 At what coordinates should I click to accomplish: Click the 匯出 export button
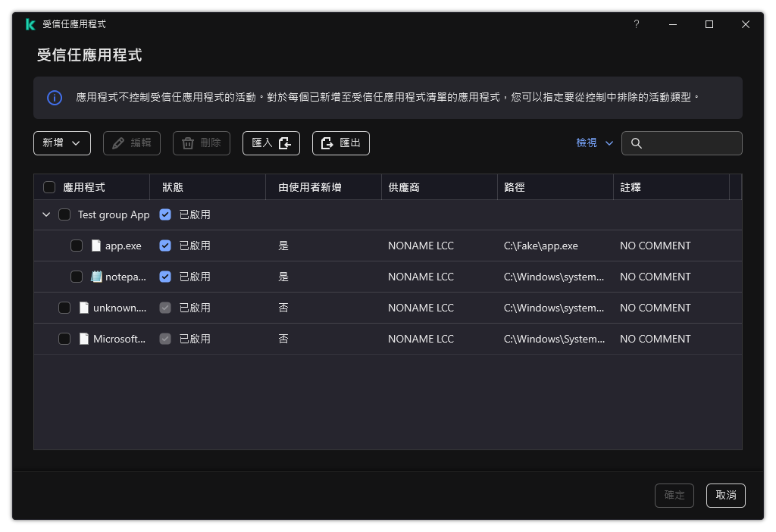pos(340,142)
